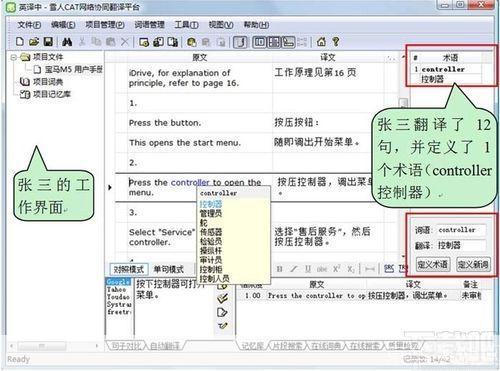Click the 词语 input field with controller
Image resolution: width=500 pixels, height=371 pixels.
click(x=461, y=230)
